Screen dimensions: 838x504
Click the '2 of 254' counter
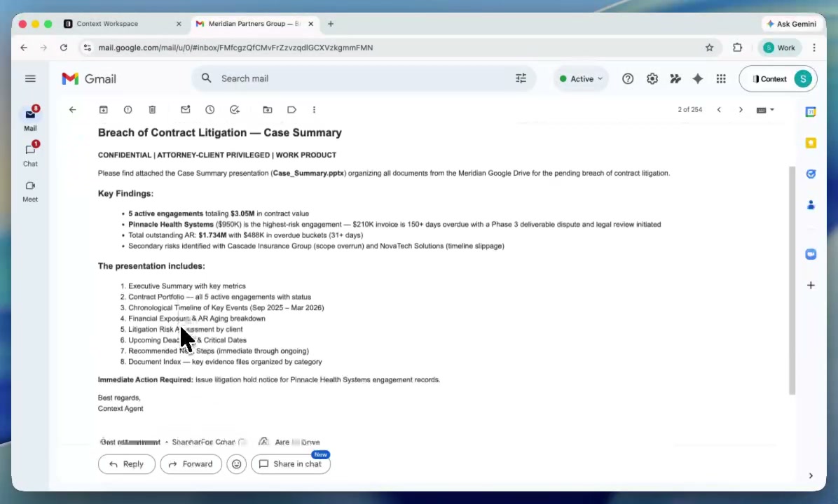point(690,109)
